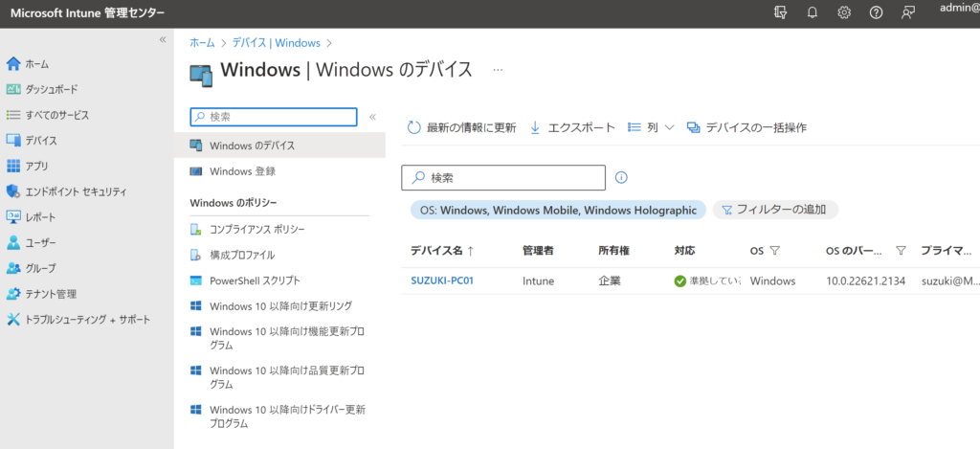This screenshot has width=980, height=449.
Task: Open Windows 登録 menu item
Action: (242, 171)
